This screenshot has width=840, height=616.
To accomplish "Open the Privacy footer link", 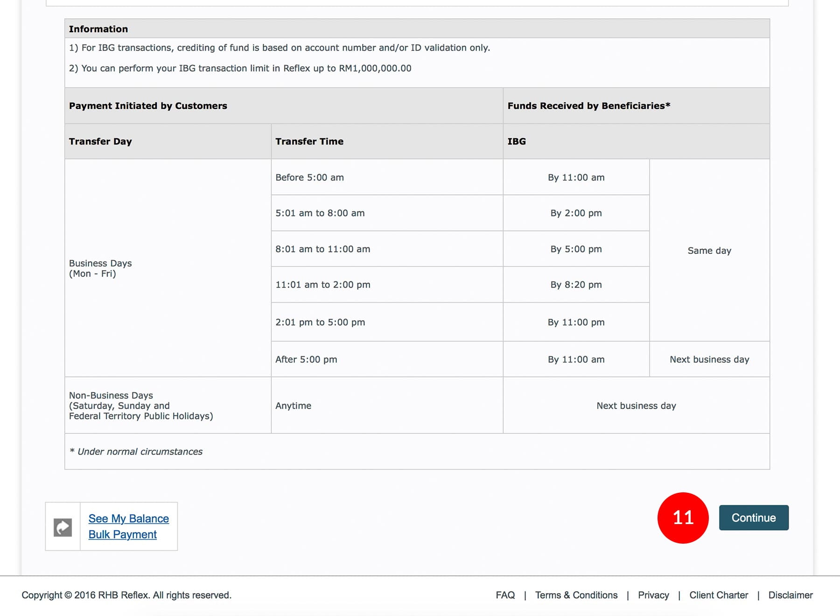I will [653, 595].
